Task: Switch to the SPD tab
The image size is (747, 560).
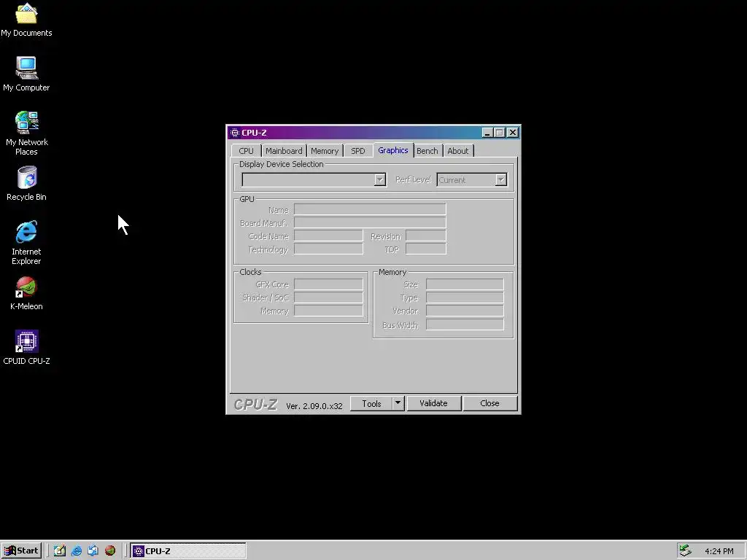Action: [x=357, y=150]
